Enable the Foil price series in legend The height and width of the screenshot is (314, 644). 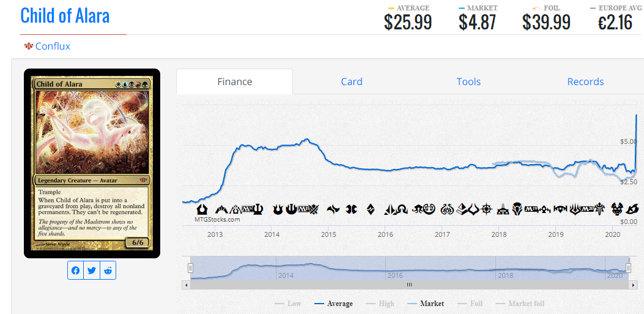[x=470, y=304]
